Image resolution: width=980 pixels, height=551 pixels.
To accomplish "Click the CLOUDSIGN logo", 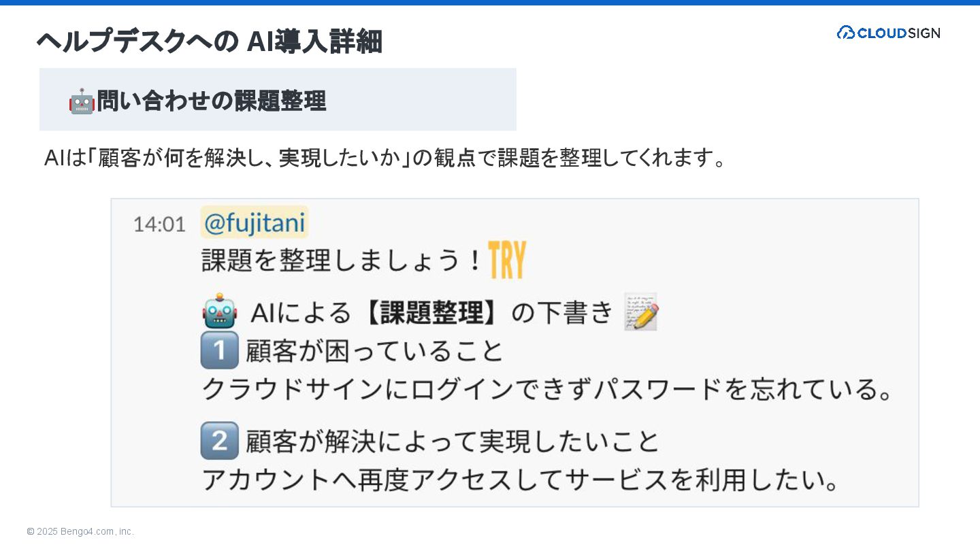I will click(x=888, y=32).
